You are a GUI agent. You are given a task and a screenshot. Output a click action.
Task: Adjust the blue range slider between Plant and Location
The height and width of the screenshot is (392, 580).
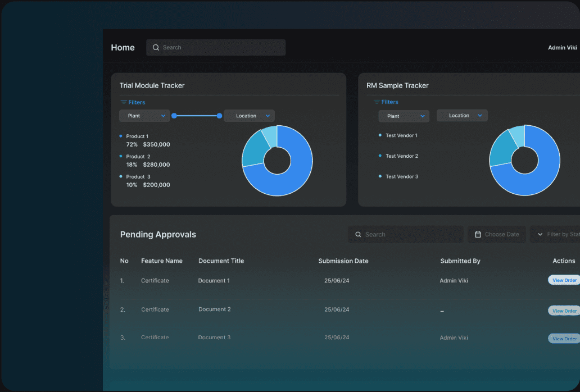(x=197, y=116)
